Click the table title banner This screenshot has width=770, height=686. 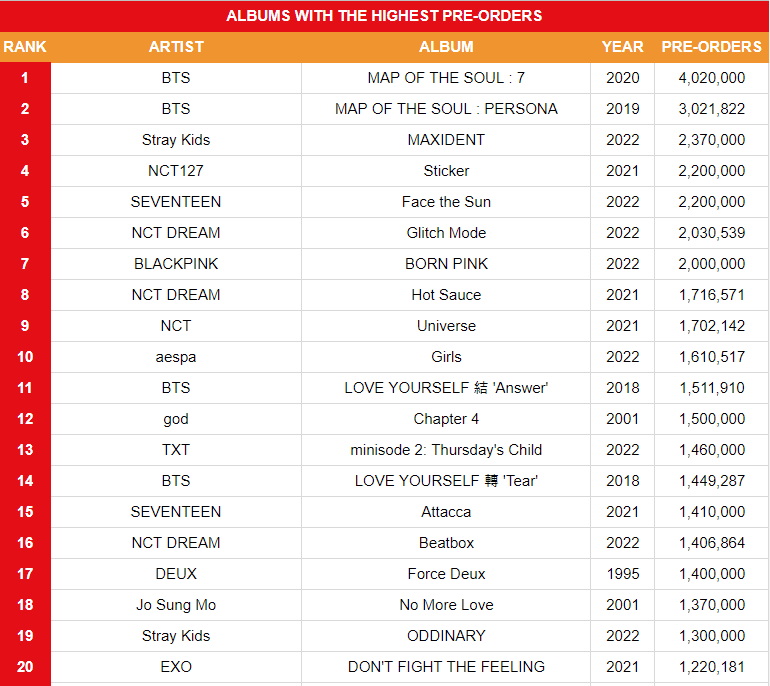pyautogui.click(x=384, y=16)
